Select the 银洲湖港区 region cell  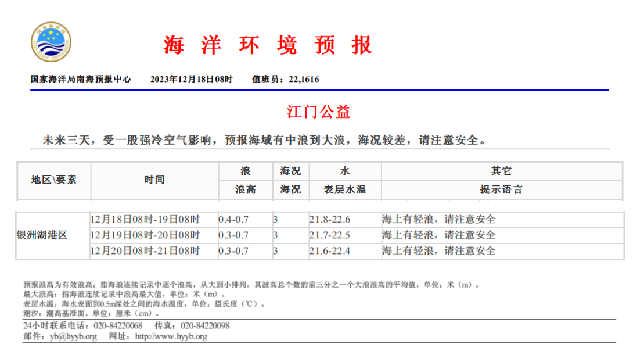click(42, 235)
